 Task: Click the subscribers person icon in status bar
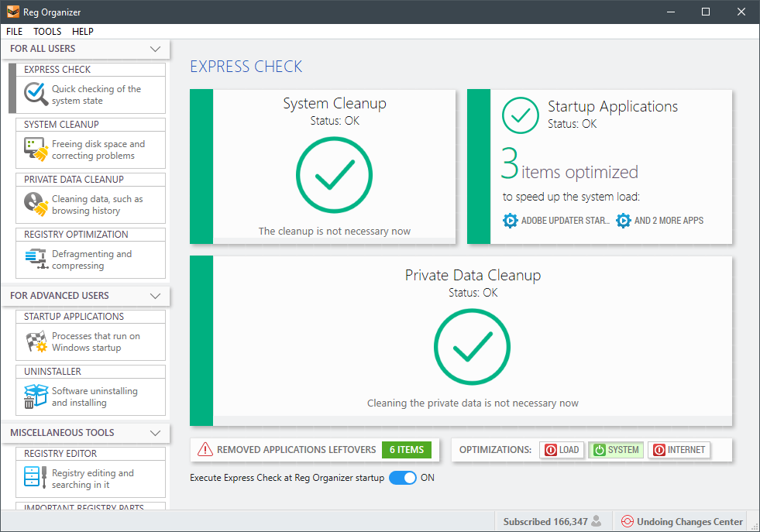(x=597, y=521)
